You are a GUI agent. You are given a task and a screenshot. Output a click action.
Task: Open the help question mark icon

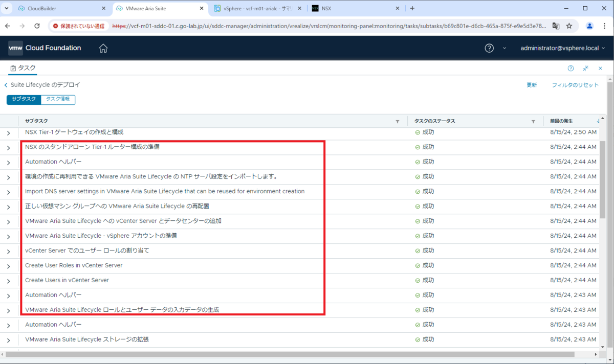pos(489,48)
